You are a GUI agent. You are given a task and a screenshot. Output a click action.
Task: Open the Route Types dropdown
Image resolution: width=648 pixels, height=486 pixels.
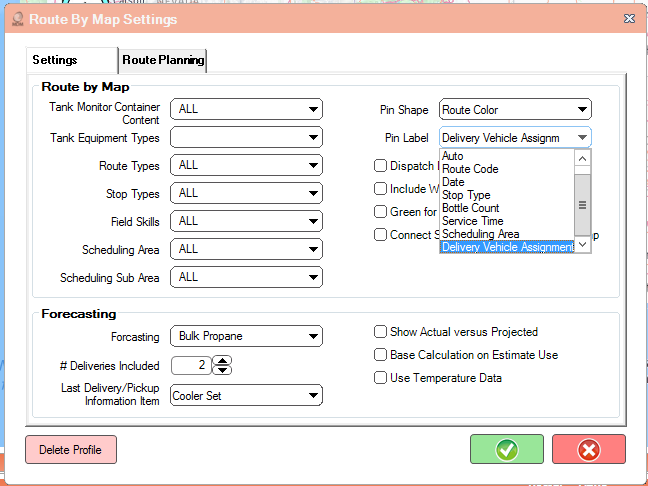246,165
